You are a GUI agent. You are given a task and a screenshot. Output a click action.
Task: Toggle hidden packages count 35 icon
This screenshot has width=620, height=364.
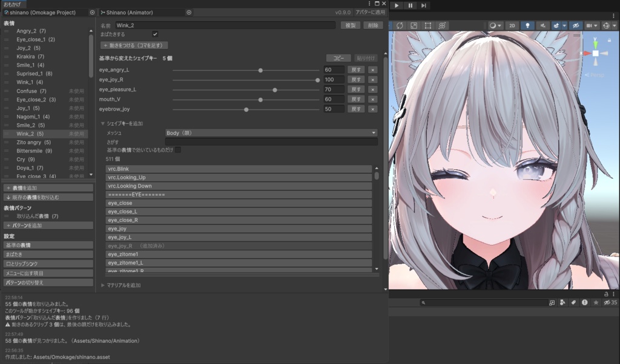tap(610, 303)
